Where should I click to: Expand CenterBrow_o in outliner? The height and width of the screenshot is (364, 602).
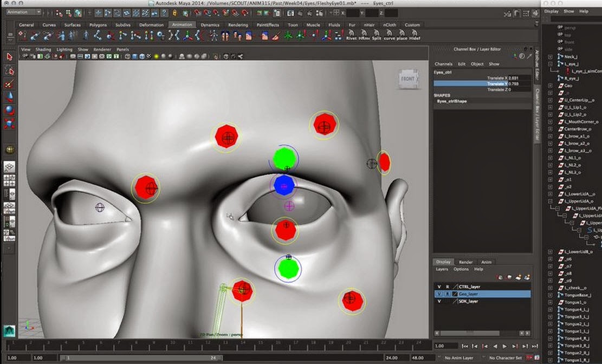(x=550, y=129)
